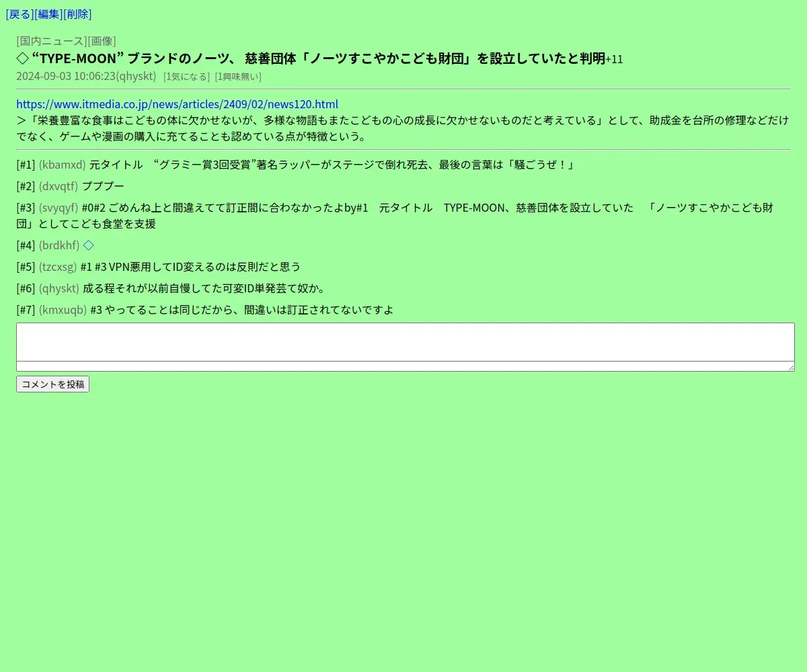Select comment number [#2]
Image resolution: width=807 pixels, height=672 pixels.
point(26,186)
